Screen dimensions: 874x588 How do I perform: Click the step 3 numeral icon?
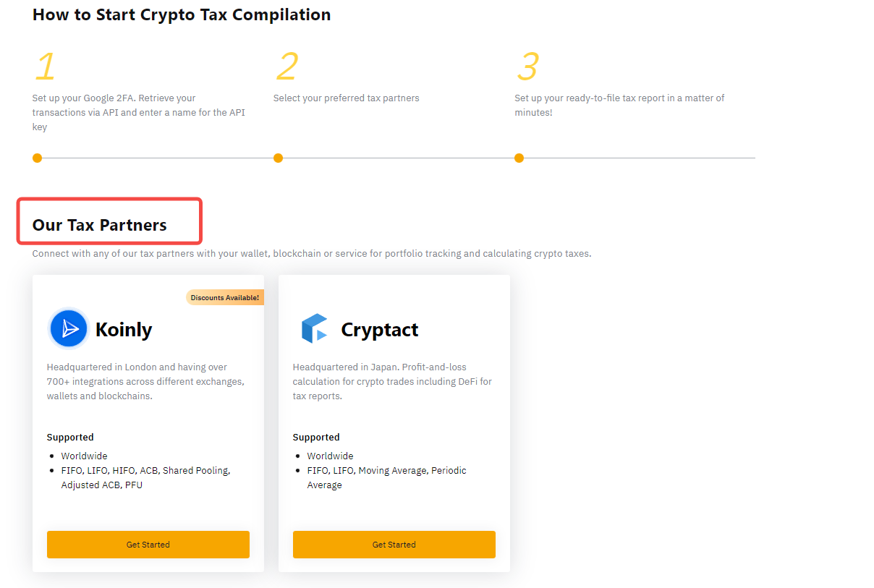click(x=527, y=67)
